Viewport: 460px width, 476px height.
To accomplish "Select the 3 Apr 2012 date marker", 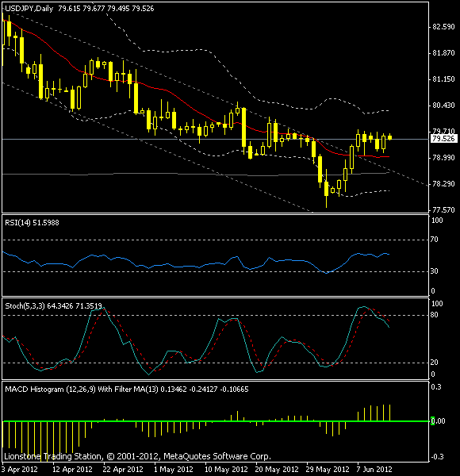I will [20, 470].
